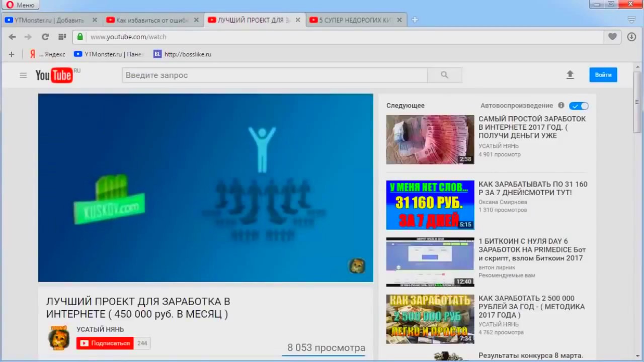This screenshot has height=362, width=644.
Task: Click the Рекомендуемые вам label
Action: pos(507,276)
